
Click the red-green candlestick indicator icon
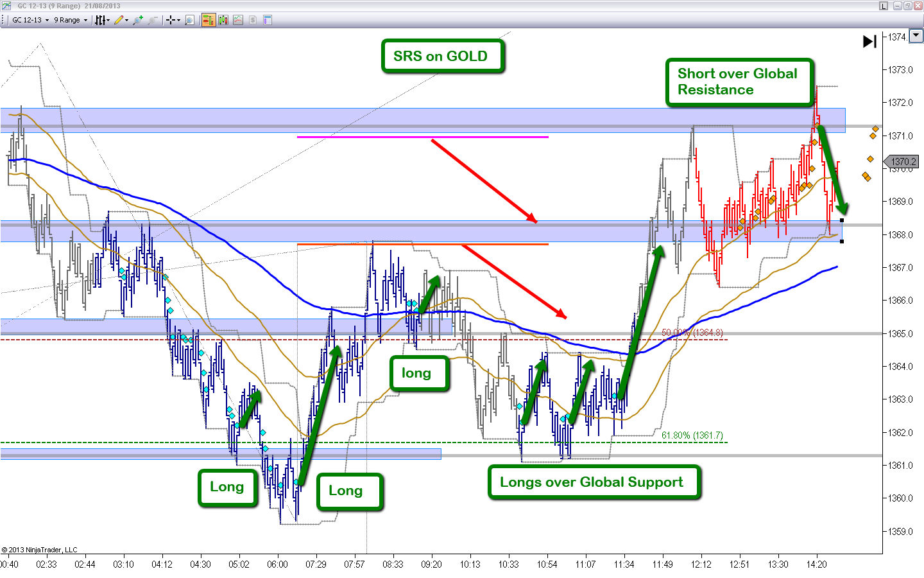coord(222,20)
